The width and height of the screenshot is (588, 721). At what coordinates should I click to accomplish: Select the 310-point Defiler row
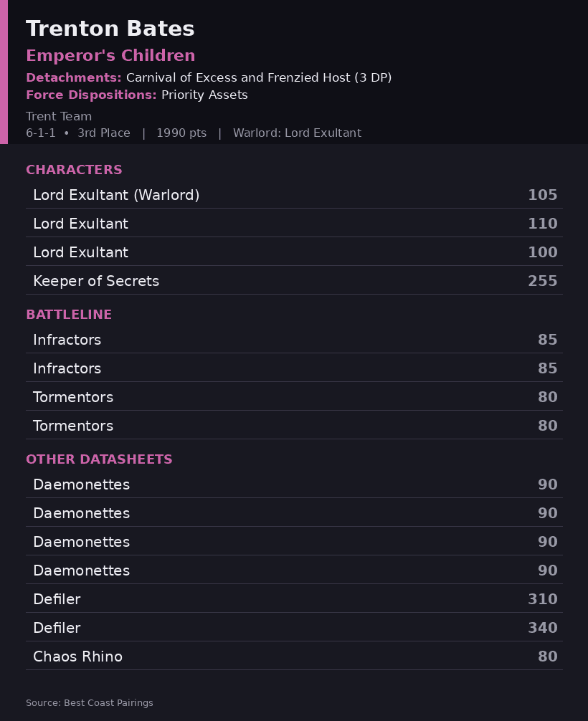pos(295,598)
